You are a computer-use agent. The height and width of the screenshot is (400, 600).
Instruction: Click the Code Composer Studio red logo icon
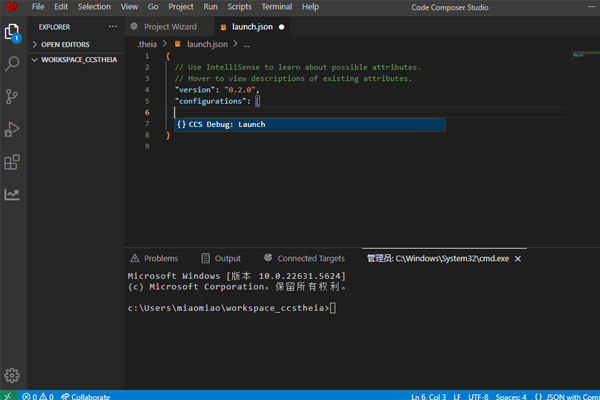12,7
